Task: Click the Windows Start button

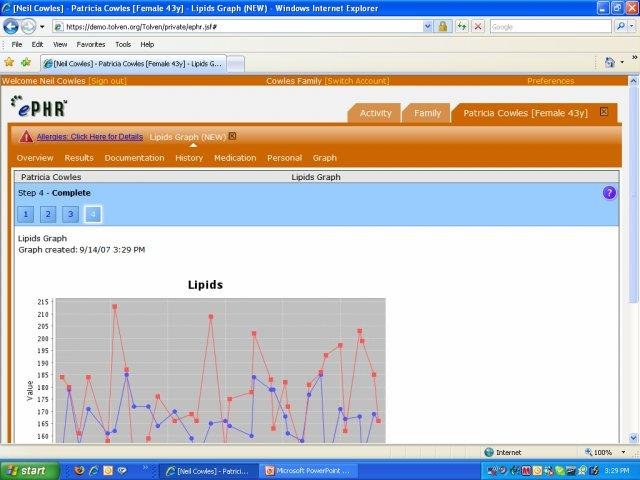Action: click(27, 470)
